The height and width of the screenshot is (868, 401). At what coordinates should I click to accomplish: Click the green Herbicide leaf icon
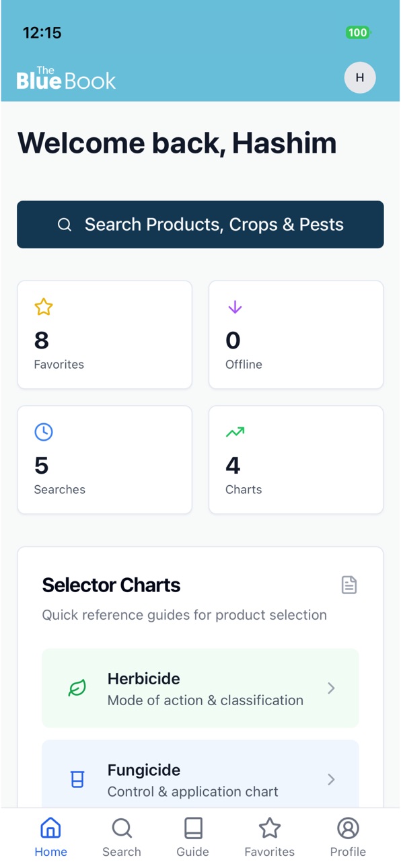coord(77,688)
